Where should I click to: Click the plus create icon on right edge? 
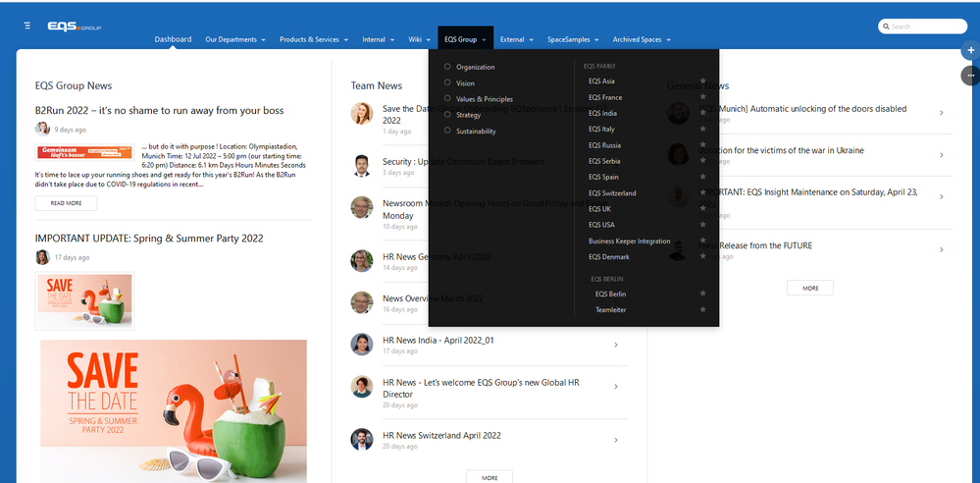970,50
